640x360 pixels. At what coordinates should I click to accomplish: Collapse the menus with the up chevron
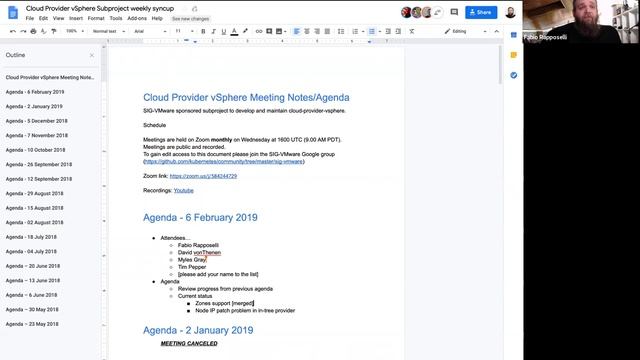pyautogui.click(x=496, y=31)
